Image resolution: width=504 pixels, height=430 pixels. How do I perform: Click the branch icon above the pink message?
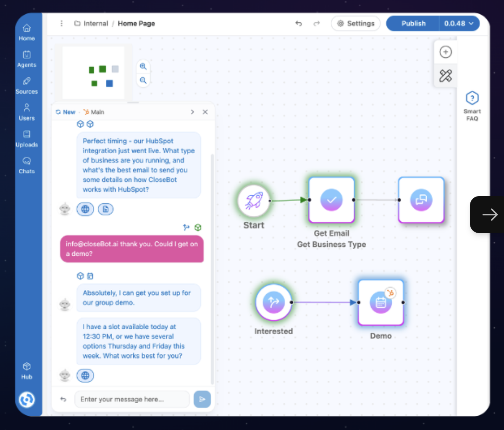tap(186, 227)
